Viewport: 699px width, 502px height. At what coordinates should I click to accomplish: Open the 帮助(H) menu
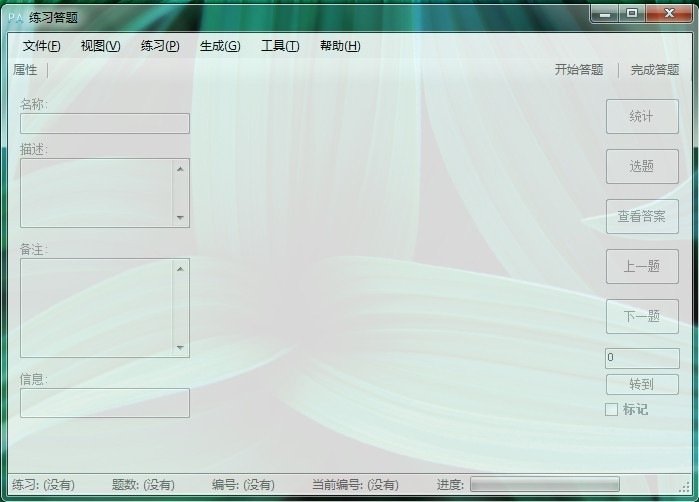340,46
